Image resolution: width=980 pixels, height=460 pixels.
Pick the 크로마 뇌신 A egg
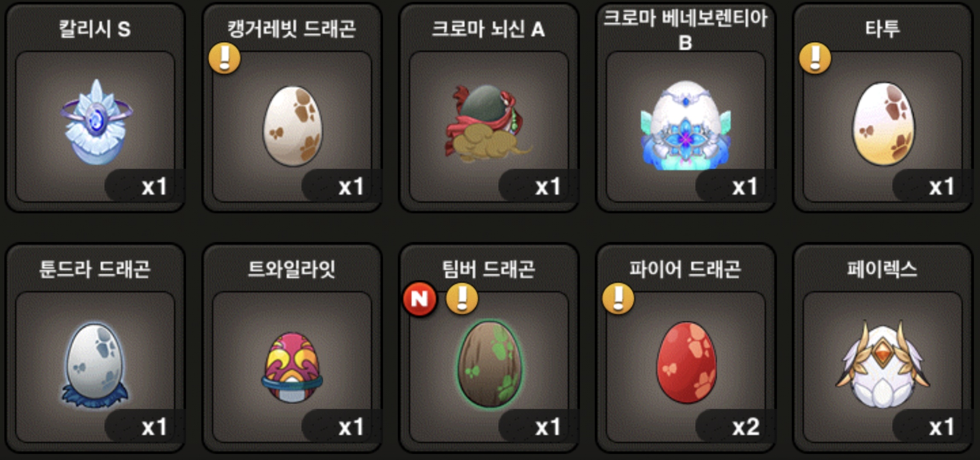tap(488, 123)
